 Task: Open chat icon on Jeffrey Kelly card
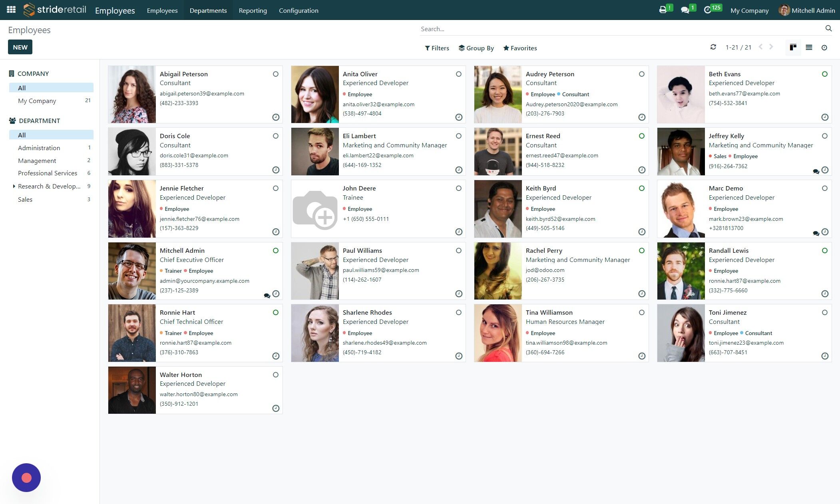[x=816, y=171]
